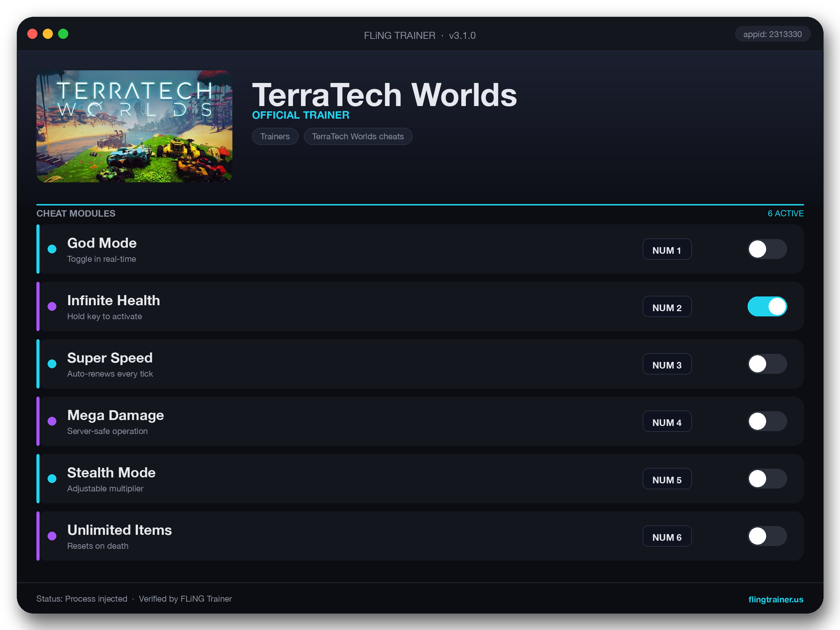This screenshot has width=840, height=630.
Task: Click the appid 2313330 badge
Action: pos(772,34)
